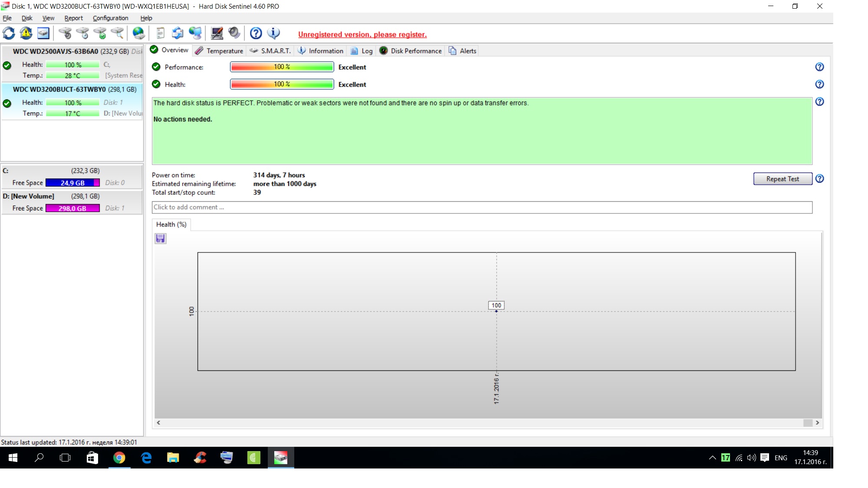Click the info bubble toolbar icon
The height and width of the screenshot is (488, 868).
point(273,33)
